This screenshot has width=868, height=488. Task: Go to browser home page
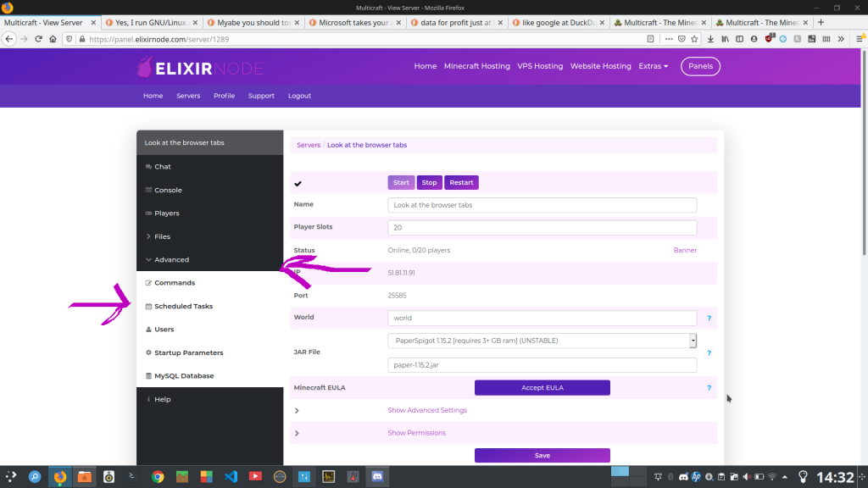pos(53,39)
